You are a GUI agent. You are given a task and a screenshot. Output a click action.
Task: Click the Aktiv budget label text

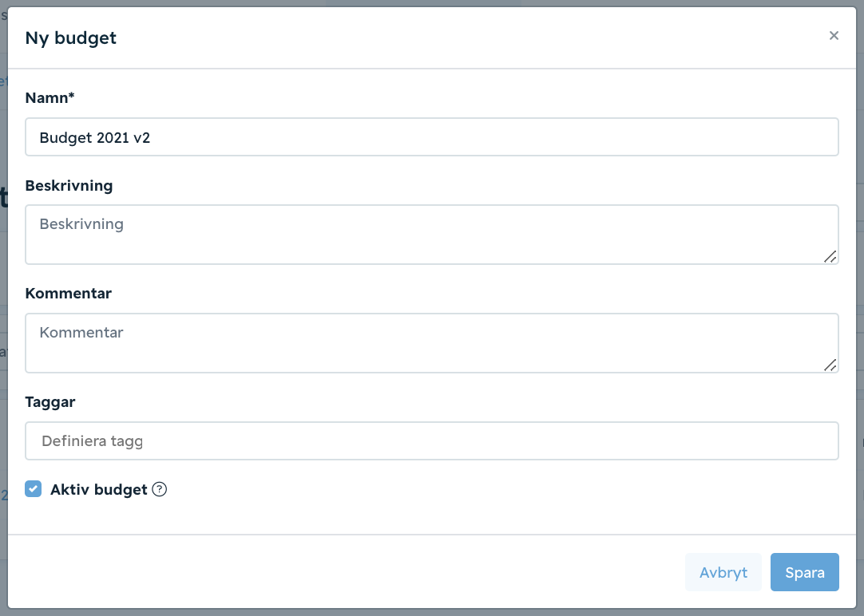click(99, 489)
